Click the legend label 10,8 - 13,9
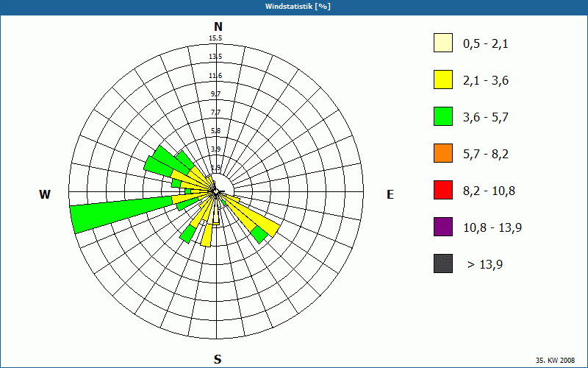Viewport: 588px width, 368px height. pos(492,228)
